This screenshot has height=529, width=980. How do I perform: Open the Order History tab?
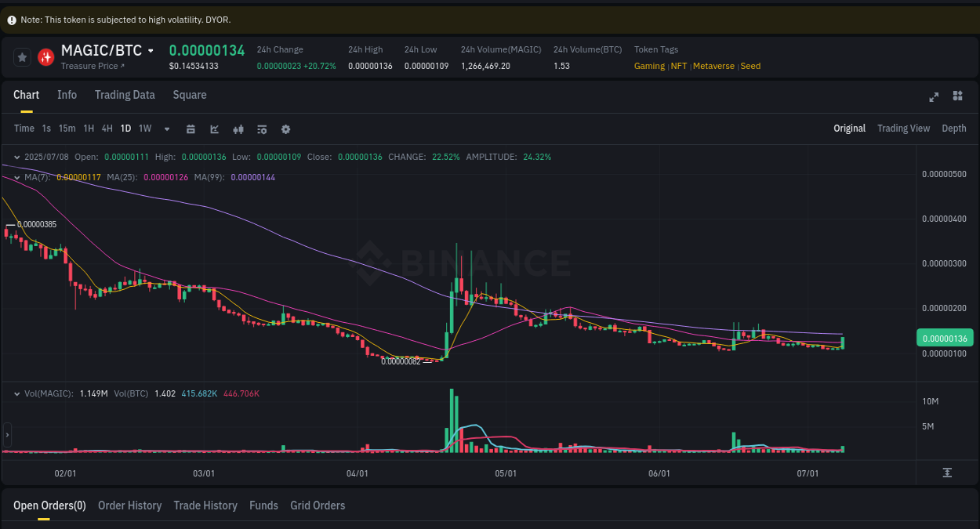[x=129, y=505]
